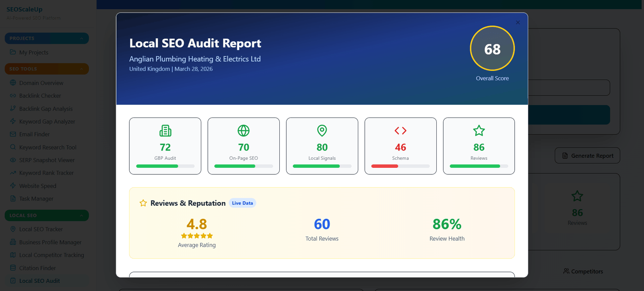Click the Local Signals map pin icon
Viewport: 644px width, 291px height.
click(x=322, y=131)
